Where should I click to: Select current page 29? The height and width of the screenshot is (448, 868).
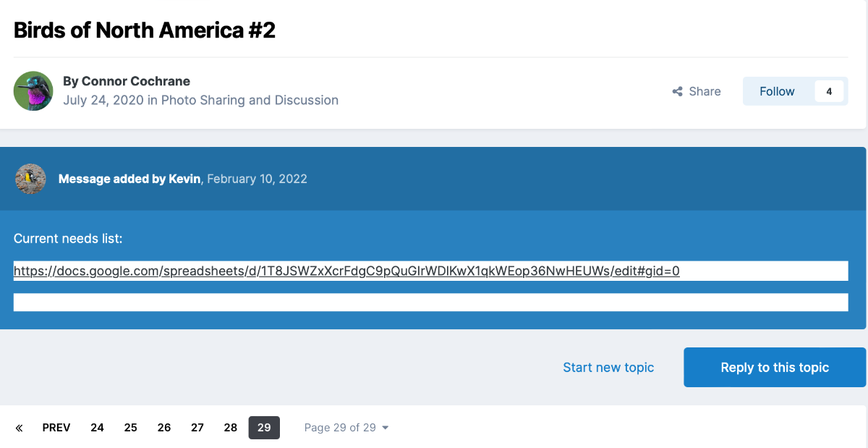[x=264, y=428]
